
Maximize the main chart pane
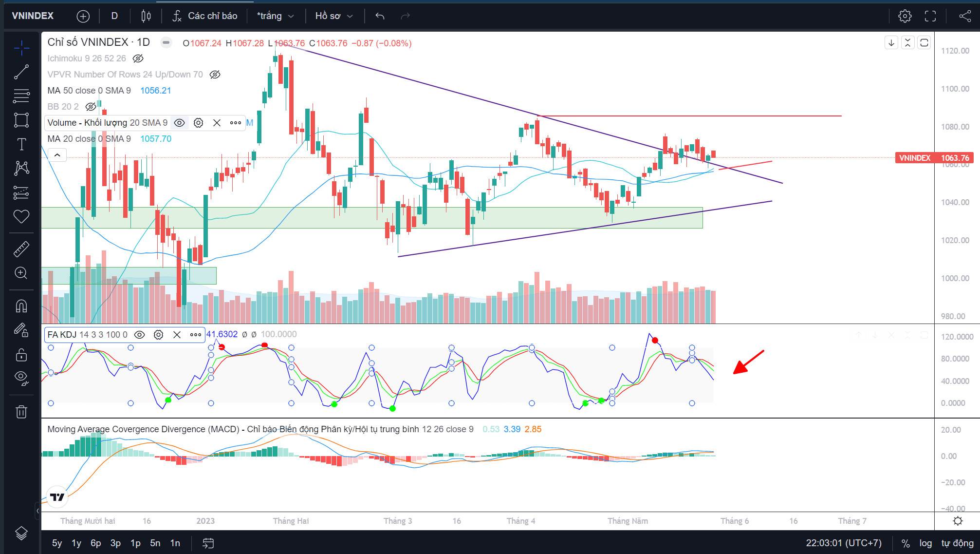pos(924,43)
